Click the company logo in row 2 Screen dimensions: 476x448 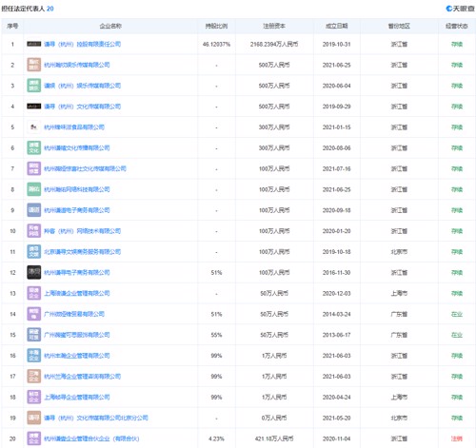pos(33,65)
